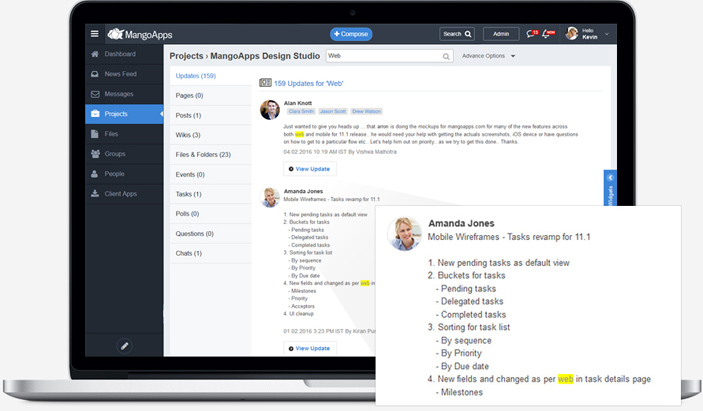The image size is (703, 411).
Task: Select the Events (0) tab
Action: (x=211, y=174)
